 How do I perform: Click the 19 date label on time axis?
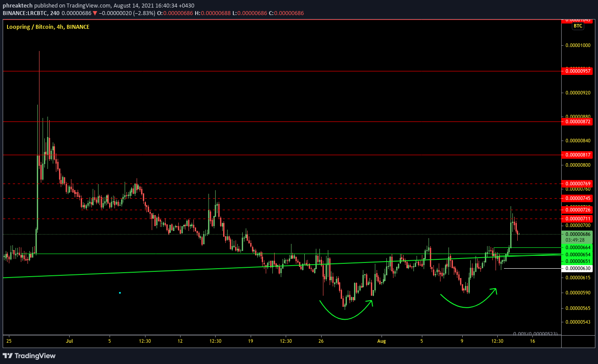(251, 341)
